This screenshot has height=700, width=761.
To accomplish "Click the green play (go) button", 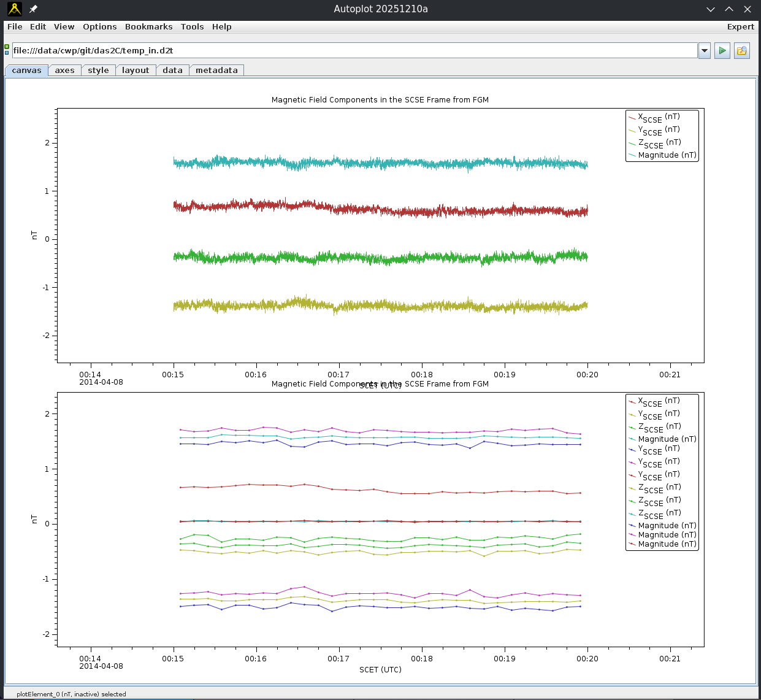I will tap(722, 51).
